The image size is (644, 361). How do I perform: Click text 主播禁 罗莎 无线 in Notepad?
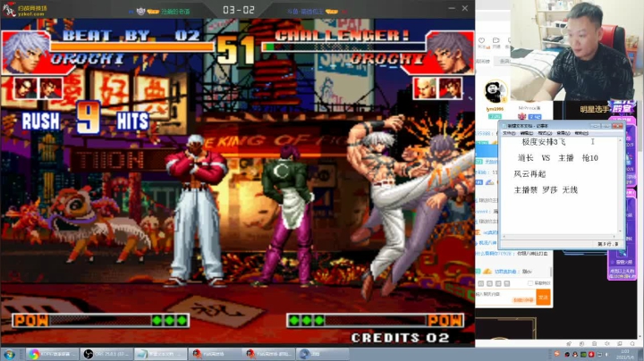click(x=546, y=190)
